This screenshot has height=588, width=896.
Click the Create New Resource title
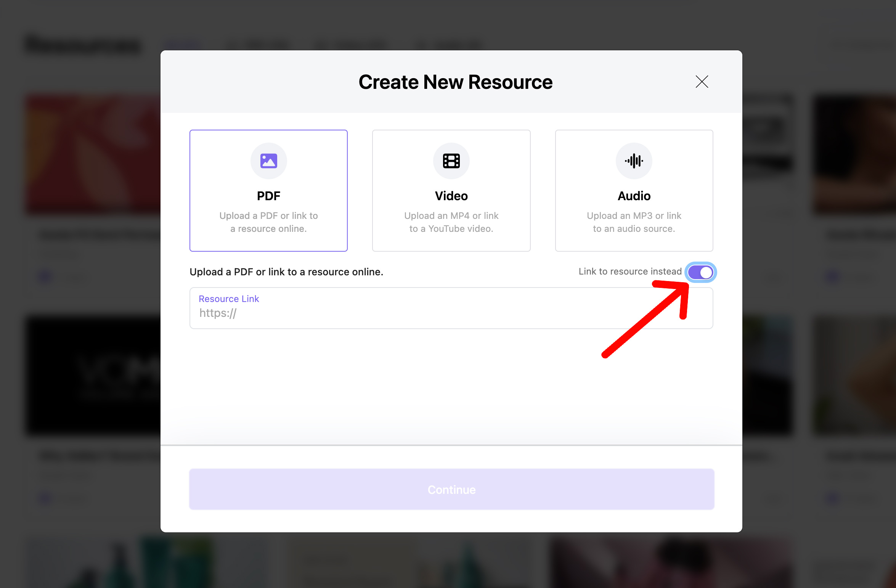456,82
